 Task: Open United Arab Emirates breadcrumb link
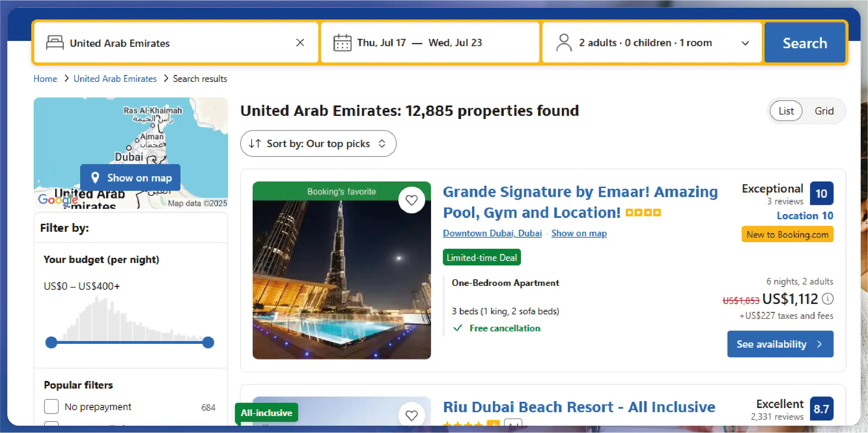pyautogui.click(x=115, y=79)
